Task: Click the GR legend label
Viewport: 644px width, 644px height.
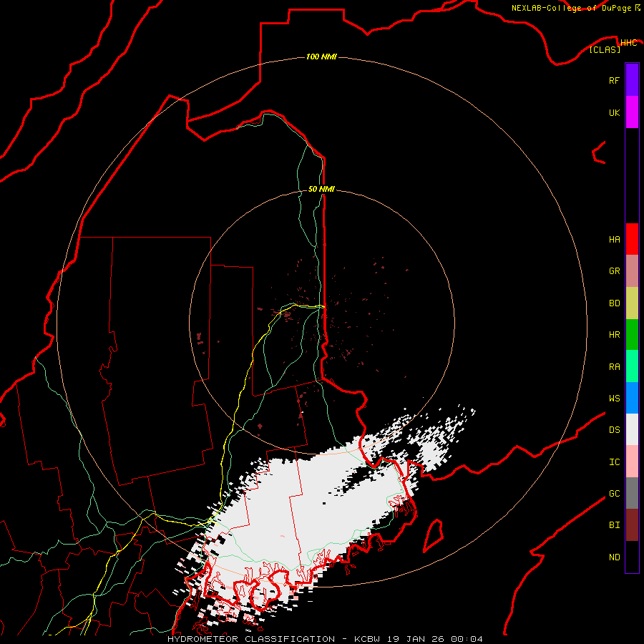Action: 614,271
